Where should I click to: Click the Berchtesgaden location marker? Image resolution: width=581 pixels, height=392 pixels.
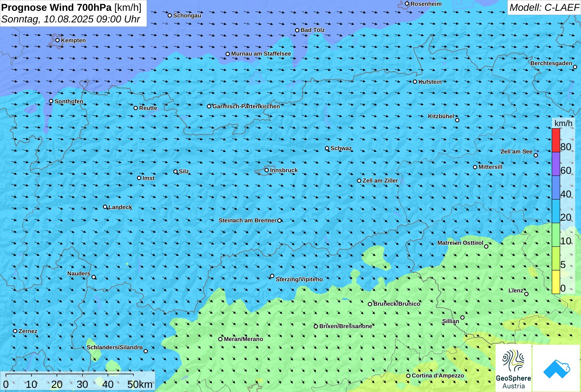pyautogui.click(x=575, y=67)
